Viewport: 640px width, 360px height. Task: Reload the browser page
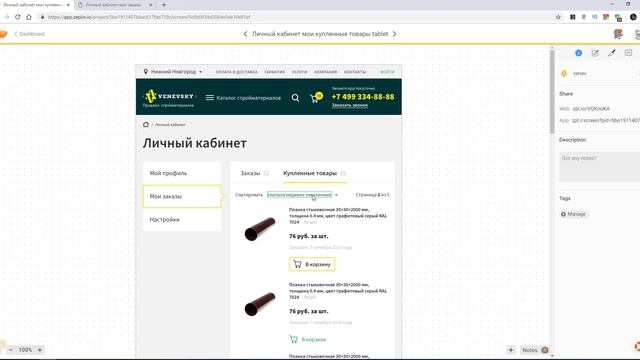[x=18, y=17]
